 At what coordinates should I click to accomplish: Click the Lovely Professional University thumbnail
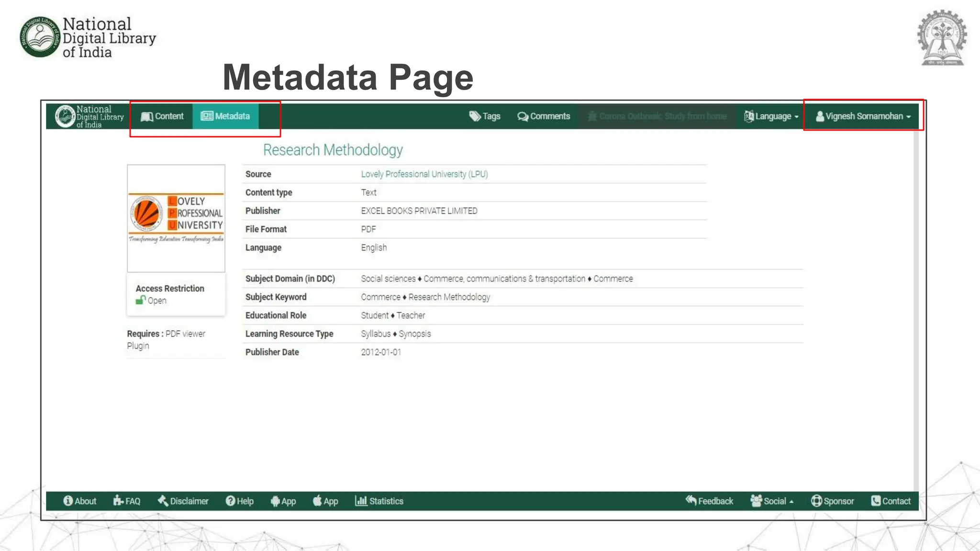[176, 219]
